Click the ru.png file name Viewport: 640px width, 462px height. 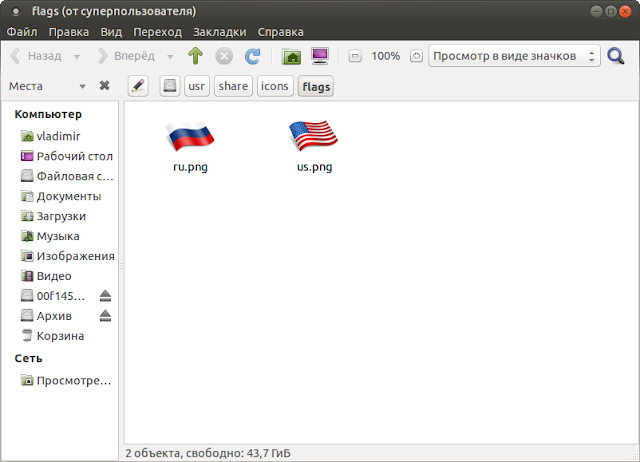pos(190,167)
